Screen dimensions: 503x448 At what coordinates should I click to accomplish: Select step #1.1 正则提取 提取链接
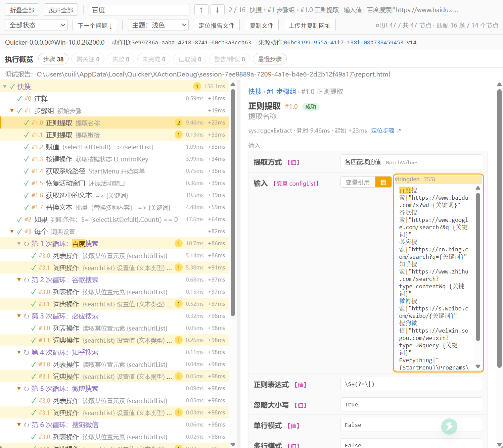[115, 135]
